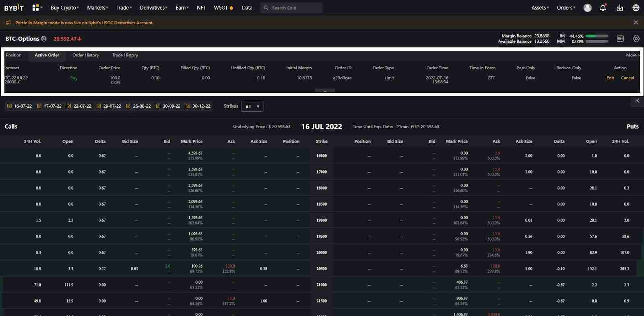Cancel the active buy order

click(x=627, y=78)
